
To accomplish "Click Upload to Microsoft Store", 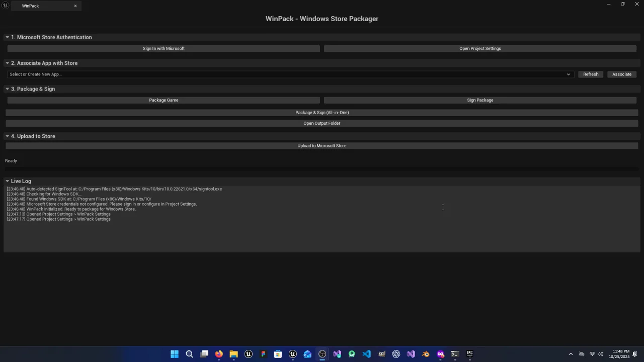I will (x=322, y=146).
